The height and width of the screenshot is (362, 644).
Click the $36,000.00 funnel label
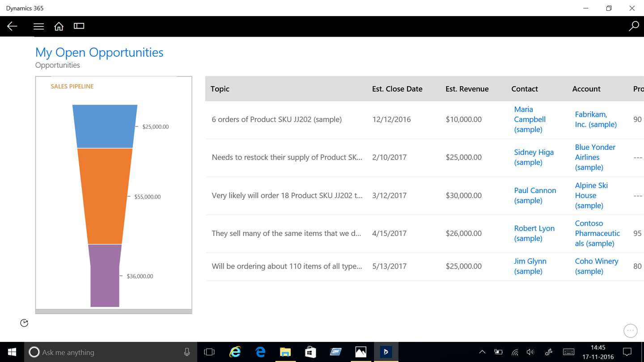coord(140,276)
